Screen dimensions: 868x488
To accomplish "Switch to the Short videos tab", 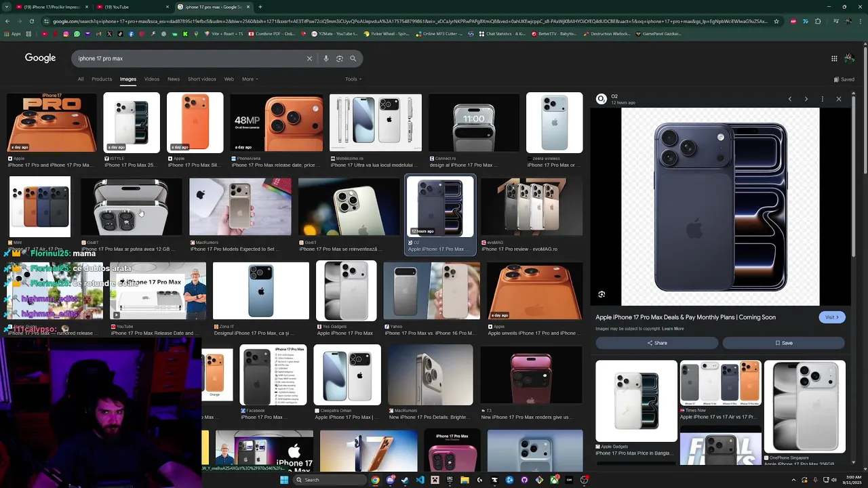I will point(202,79).
